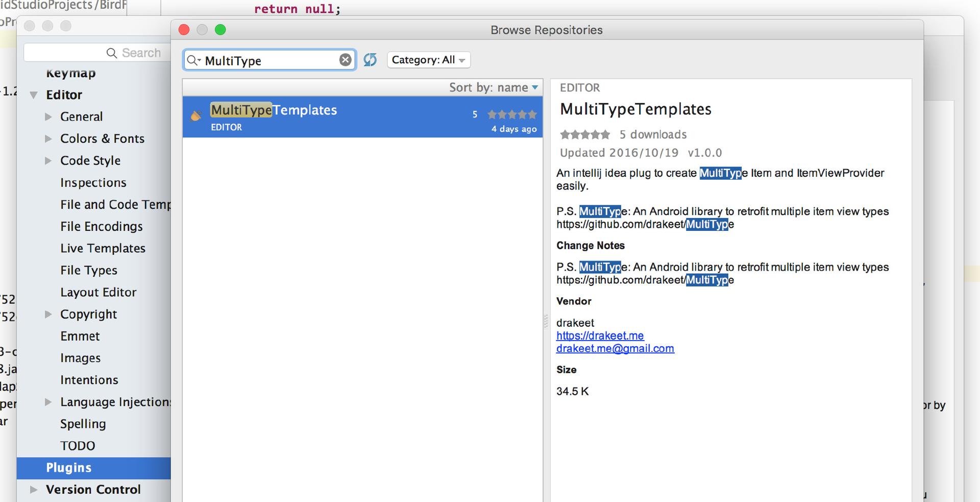Open the Category: All dropdown
Viewport: 980px width, 502px height.
[x=428, y=60]
